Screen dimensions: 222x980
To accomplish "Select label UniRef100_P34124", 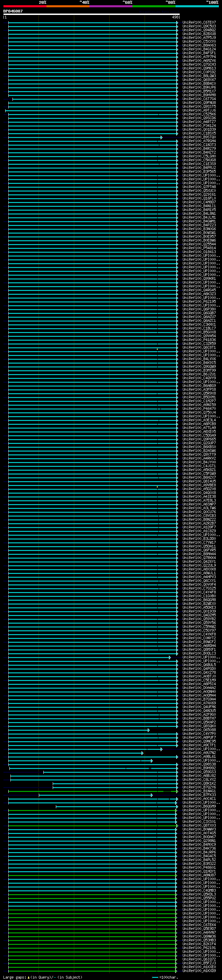I will click(199, 125).
